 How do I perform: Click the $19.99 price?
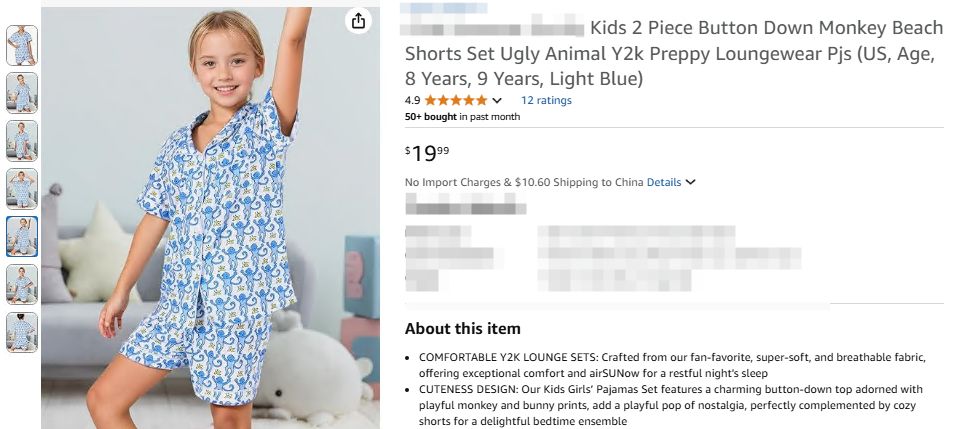click(427, 153)
